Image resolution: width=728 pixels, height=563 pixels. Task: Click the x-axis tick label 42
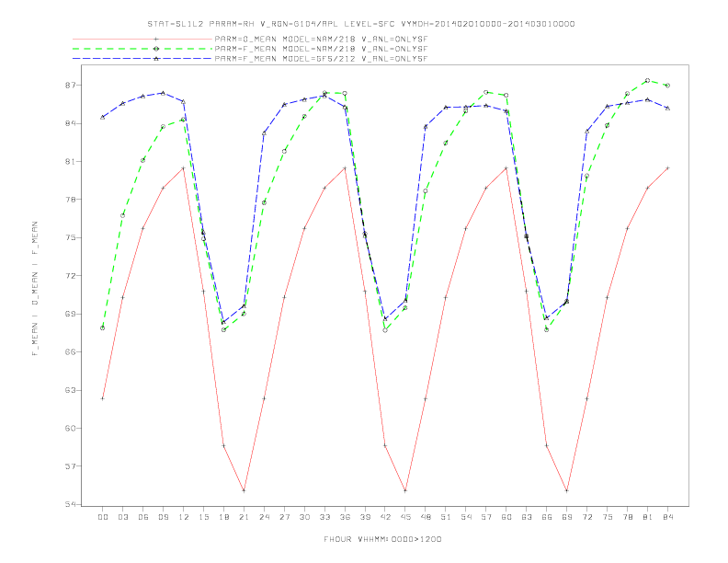(x=385, y=517)
